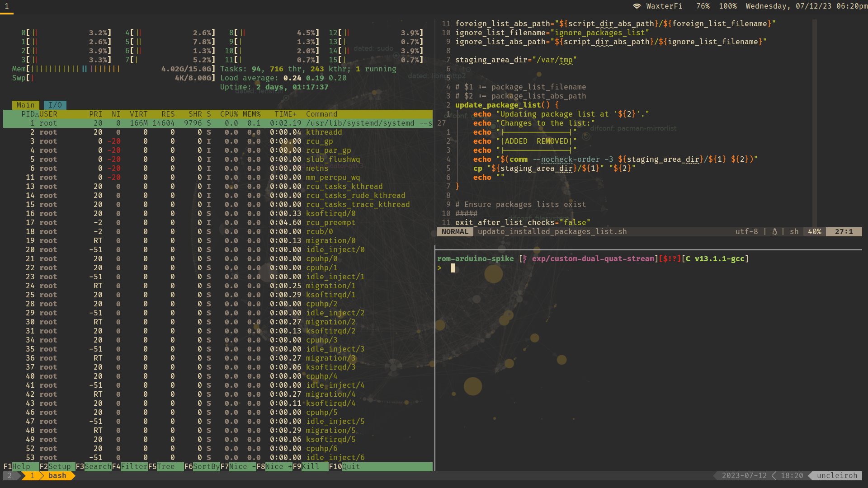Open F6 SortBy menu
Screen dimensions: 868x488
pos(206,467)
